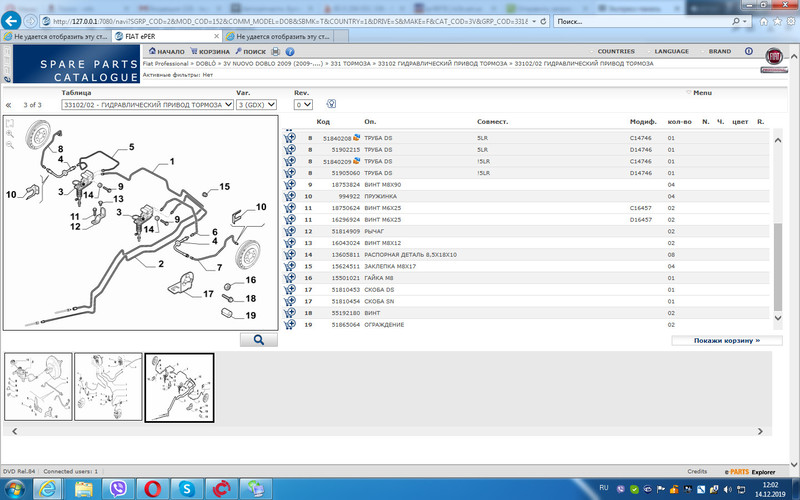Screen dimensions: 800x500
Task: Click the parts list scrollbar up arrow
Action: [778, 140]
